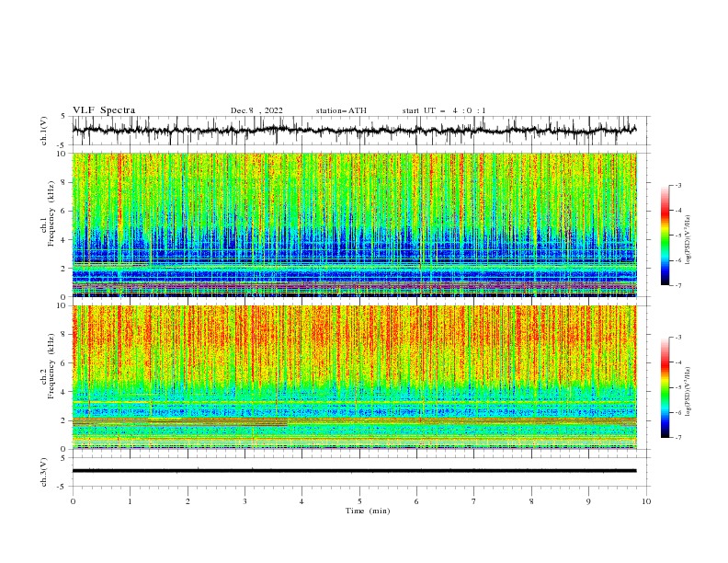Click the ch.1 PSD color bar
Screen dimensions: 728x563
click(x=665, y=236)
